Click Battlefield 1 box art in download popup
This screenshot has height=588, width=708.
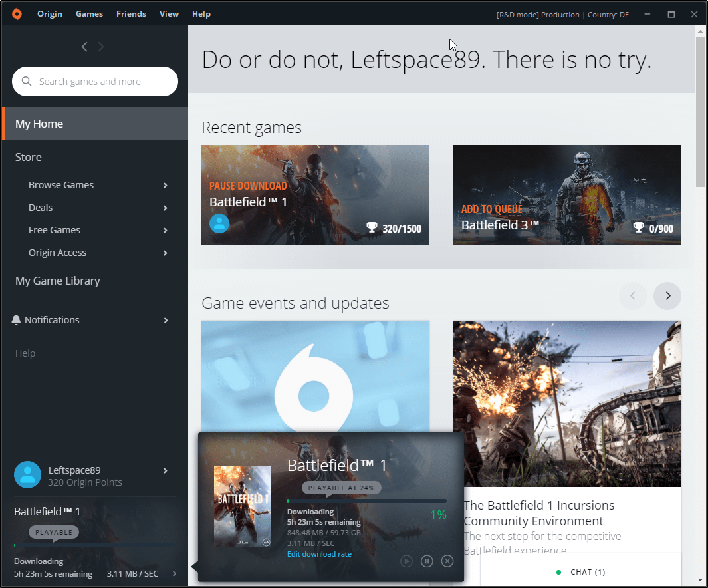click(243, 507)
